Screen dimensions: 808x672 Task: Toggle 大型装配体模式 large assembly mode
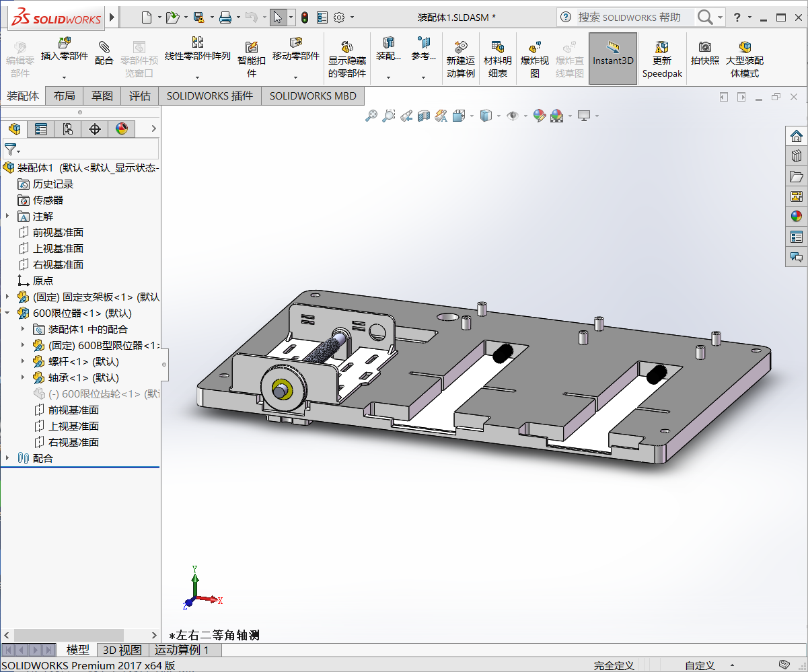[x=744, y=59]
